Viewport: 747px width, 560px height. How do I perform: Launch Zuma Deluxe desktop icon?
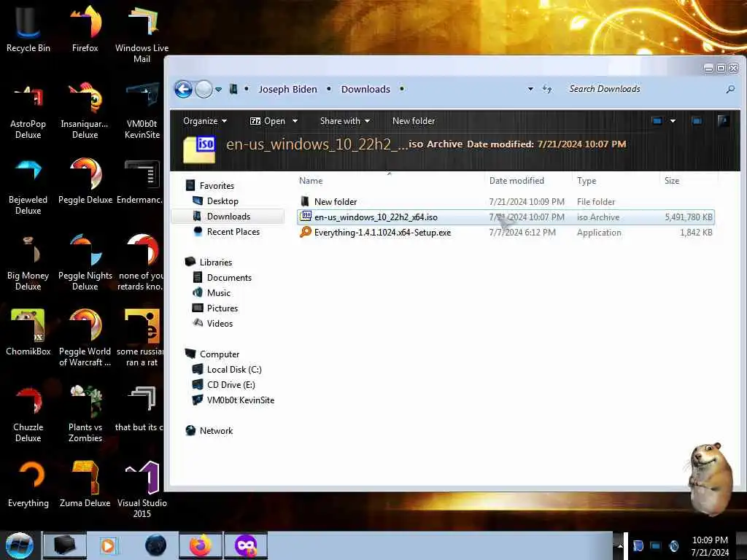(x=85, y=484)
